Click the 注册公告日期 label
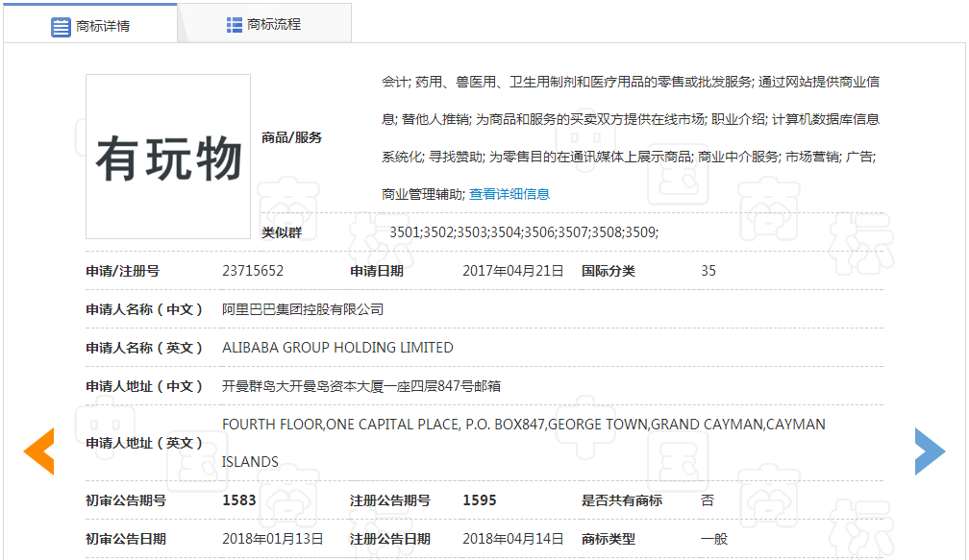This screenshot has height=560, width=969. click(390, 539)
